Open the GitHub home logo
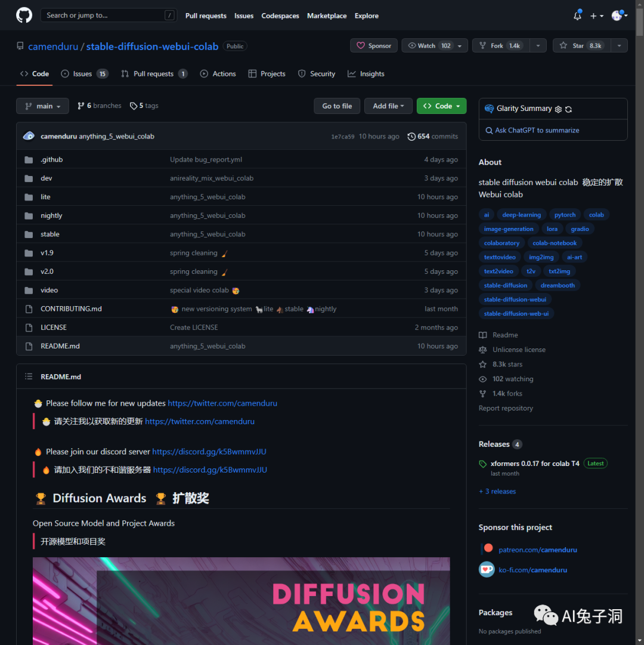Viewport: 644px width, 645px height. tap(24, 16)
